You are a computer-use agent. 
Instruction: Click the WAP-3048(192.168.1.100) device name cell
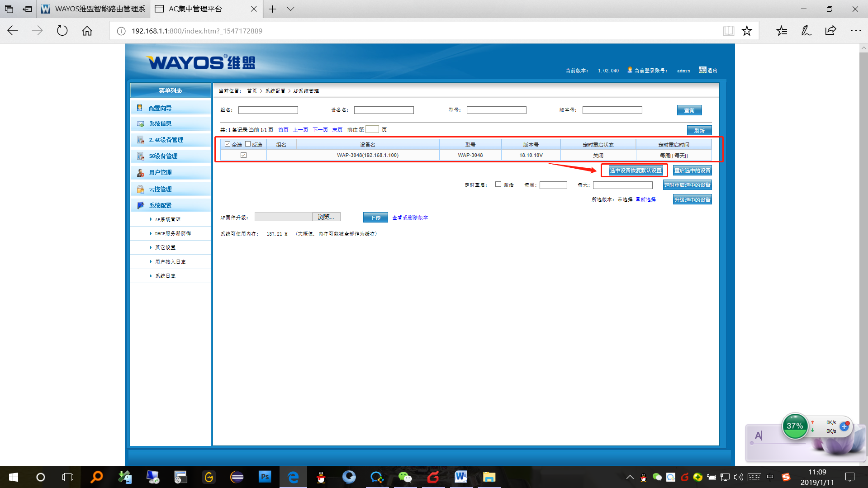tap(368, 155)
